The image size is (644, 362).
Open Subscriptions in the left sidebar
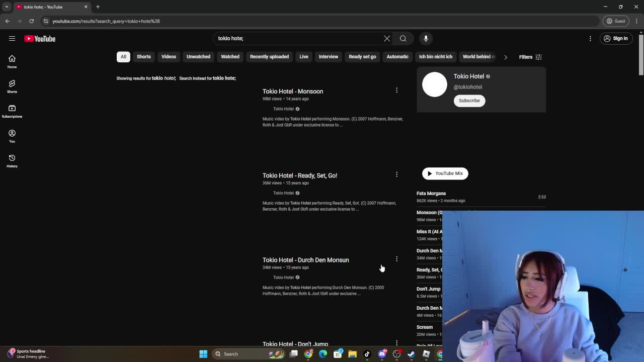12,111
